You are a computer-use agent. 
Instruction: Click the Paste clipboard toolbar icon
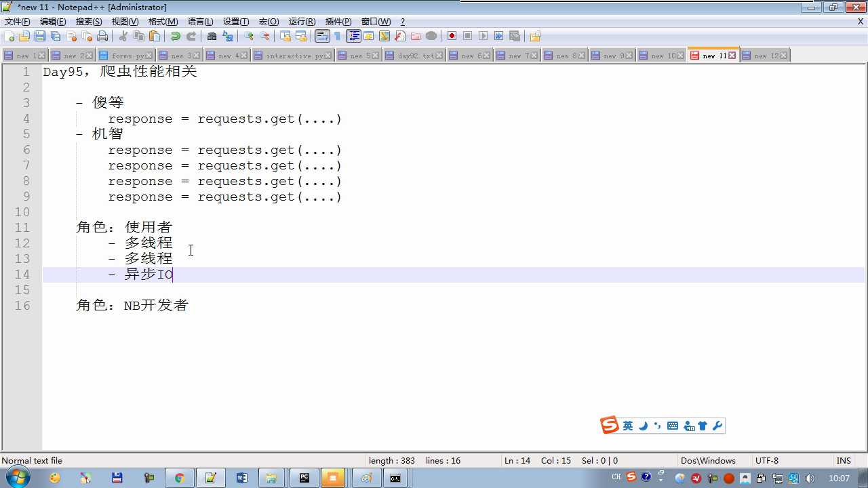point(155,36)
